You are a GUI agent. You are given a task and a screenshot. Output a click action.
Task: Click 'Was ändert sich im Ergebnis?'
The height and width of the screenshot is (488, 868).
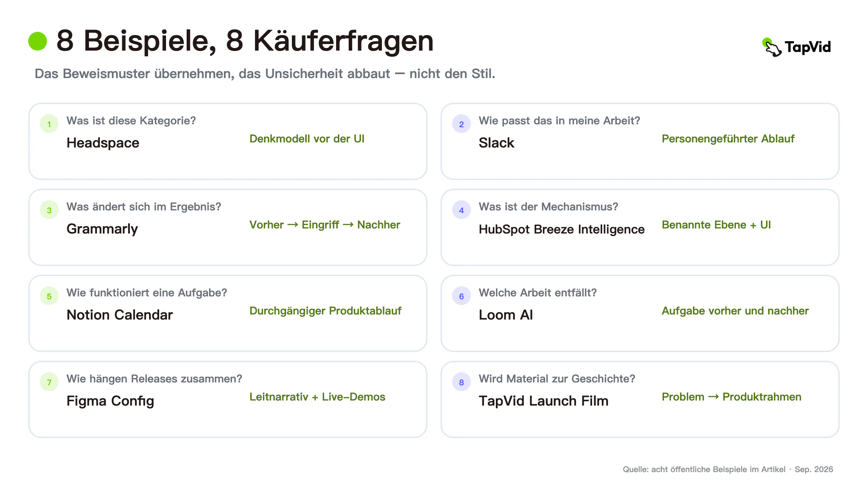tap(144, 207)
